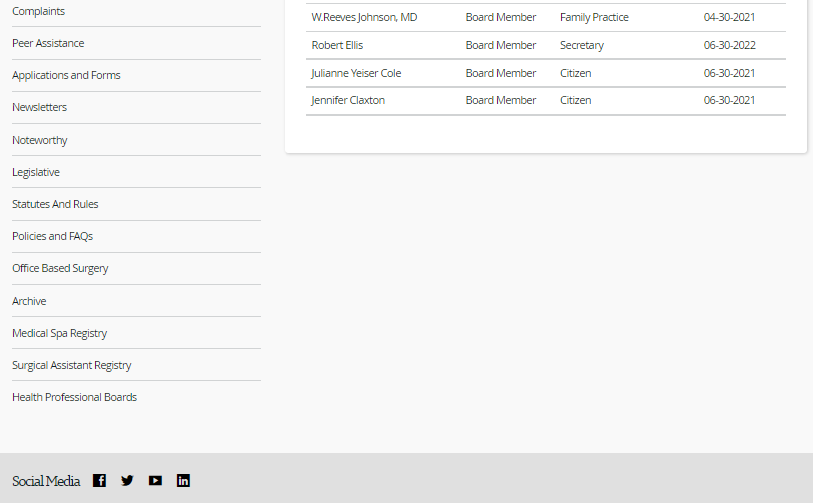Select the Jennifer Claxton name cell
The height and width of the screenshot is (503, 813).
click(348, 100)
